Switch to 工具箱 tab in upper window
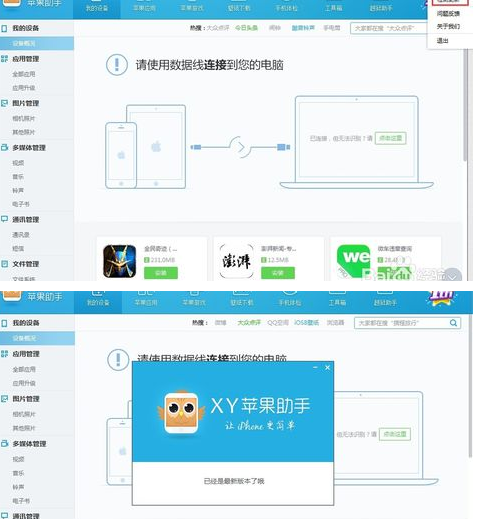481x519 pixels. [x=334, y=8]
